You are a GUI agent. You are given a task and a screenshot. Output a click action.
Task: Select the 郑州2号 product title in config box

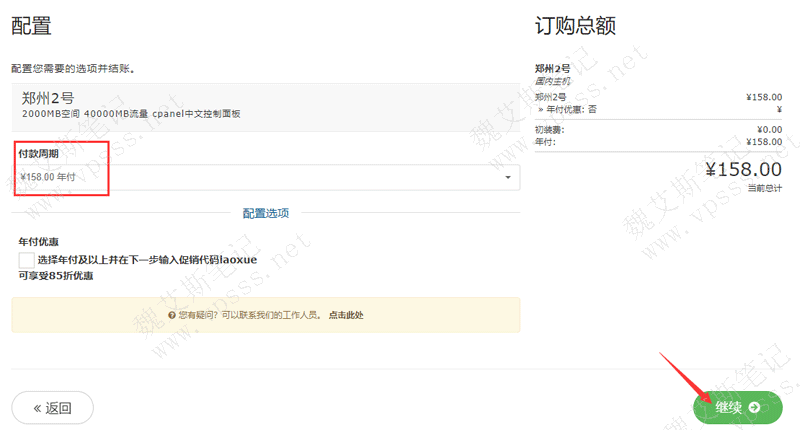pyautogui.click(x=48, y=98)
